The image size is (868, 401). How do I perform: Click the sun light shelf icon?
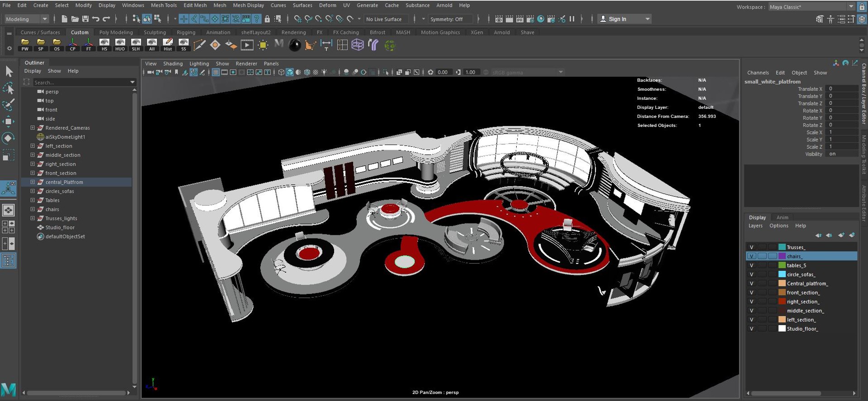pos(263,45)
